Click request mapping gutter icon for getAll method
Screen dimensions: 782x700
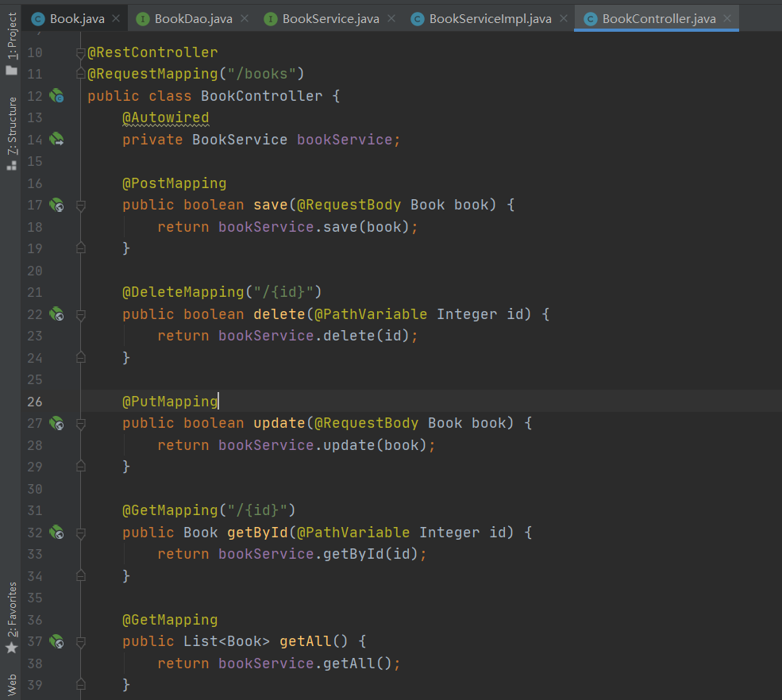pyautogui.click(x=57, y=641)
